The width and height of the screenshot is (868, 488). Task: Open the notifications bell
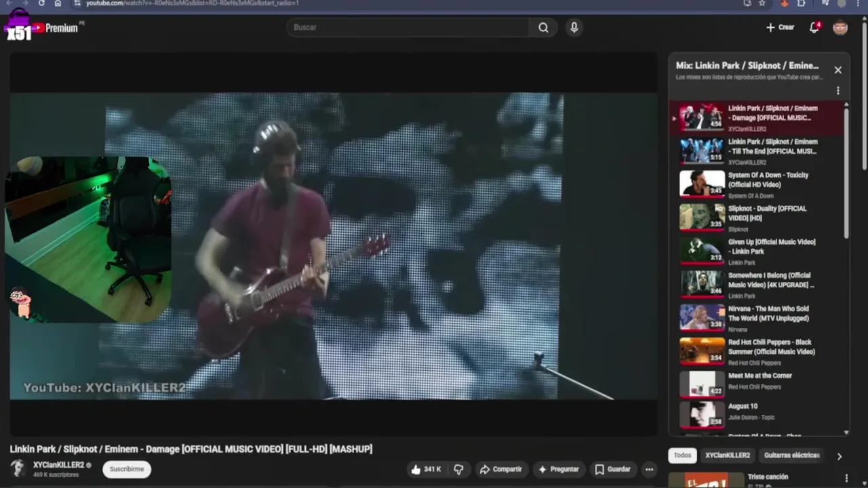point(814,27)
